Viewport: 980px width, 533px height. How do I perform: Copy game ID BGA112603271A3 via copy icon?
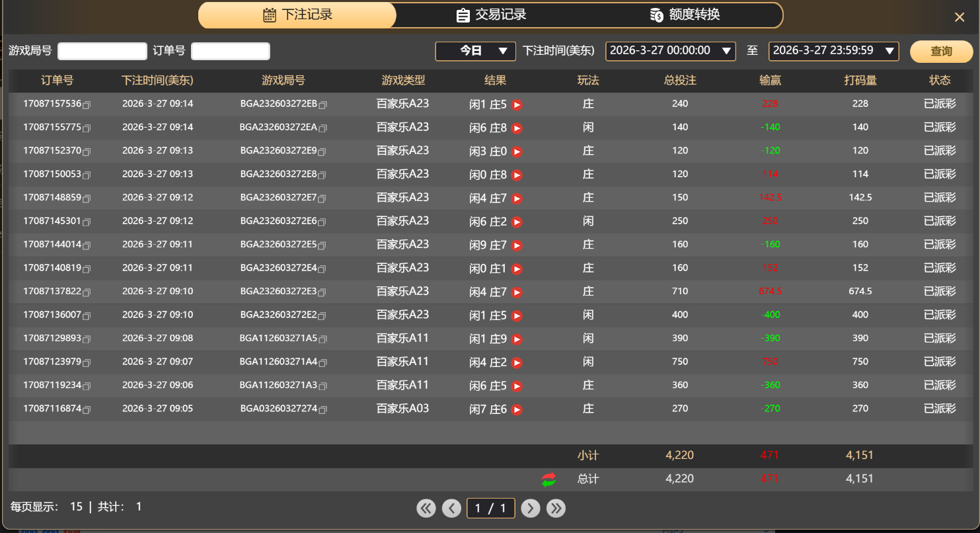[322, 386]
